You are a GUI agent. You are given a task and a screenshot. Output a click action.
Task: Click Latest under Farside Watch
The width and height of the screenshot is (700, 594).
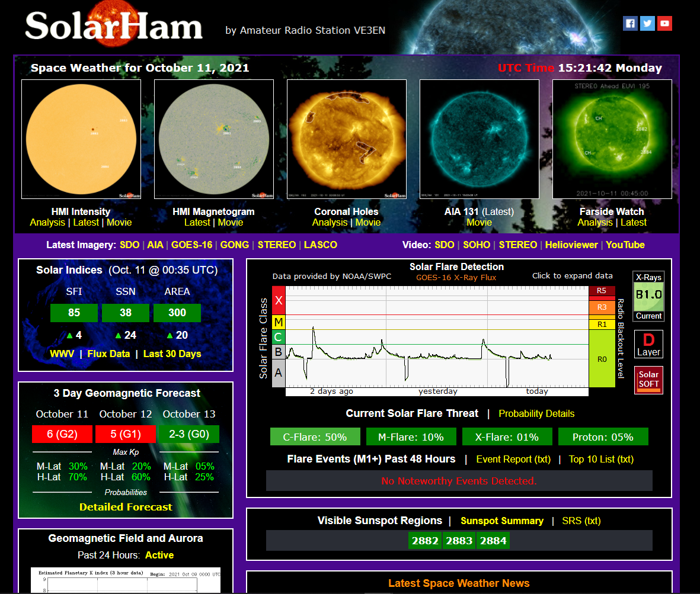pyautogui.click(x=634, y=223)
